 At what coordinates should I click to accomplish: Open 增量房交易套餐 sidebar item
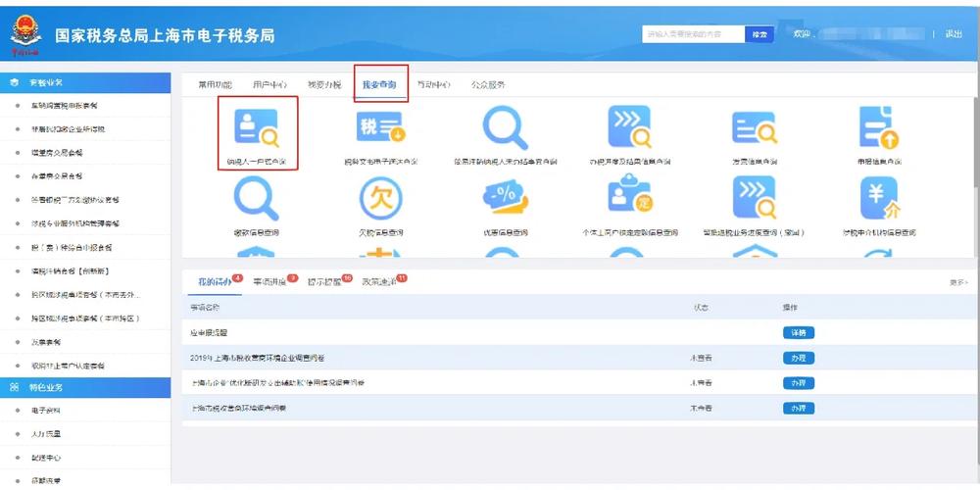(57, 153)
